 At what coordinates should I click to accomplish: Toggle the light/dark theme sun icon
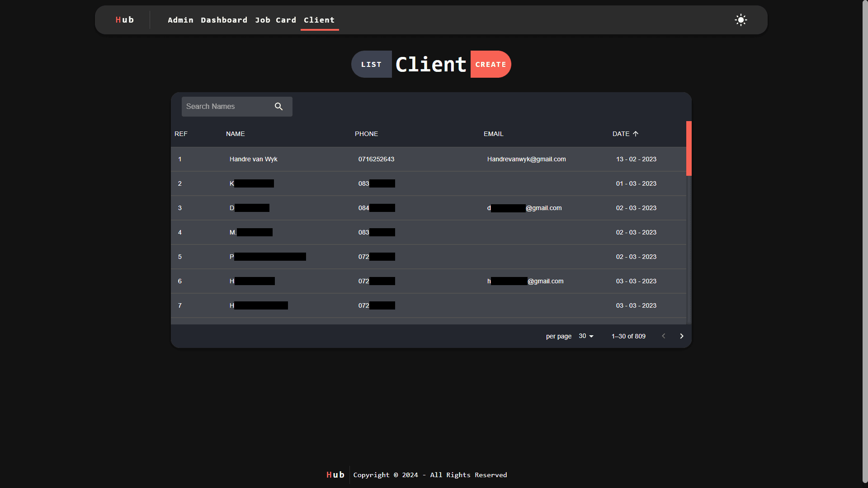click(741, 20)
